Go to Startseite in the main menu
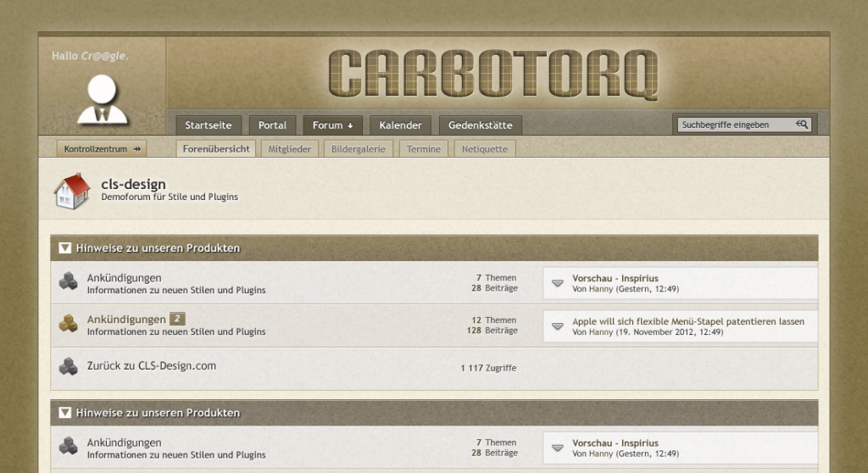This screenshot has height=473, width=868. tap(209, 125)
